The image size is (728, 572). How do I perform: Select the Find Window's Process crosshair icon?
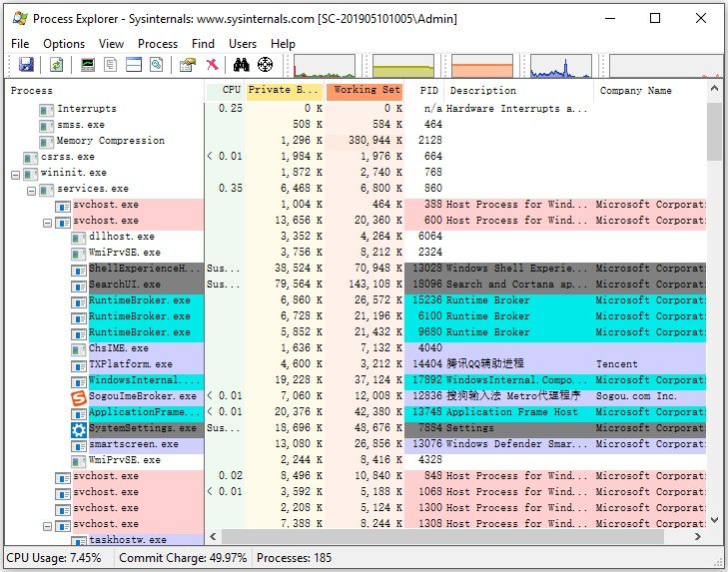click(265, 65)
